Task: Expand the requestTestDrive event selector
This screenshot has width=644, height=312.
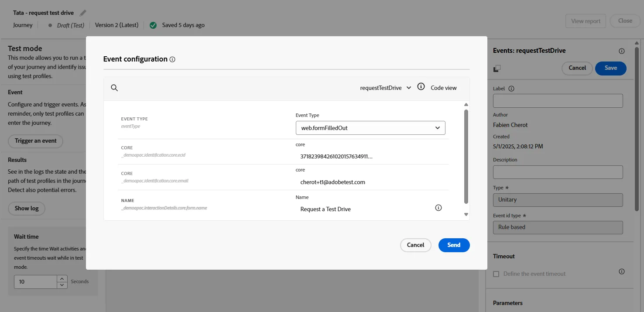Action: (385, 88)
